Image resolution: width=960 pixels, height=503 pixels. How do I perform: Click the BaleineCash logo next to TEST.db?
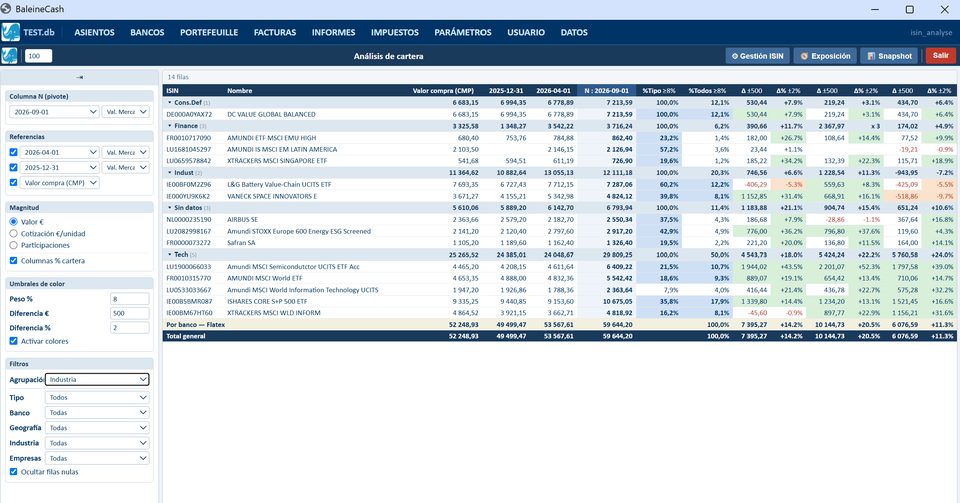click(x=10, y=32)
